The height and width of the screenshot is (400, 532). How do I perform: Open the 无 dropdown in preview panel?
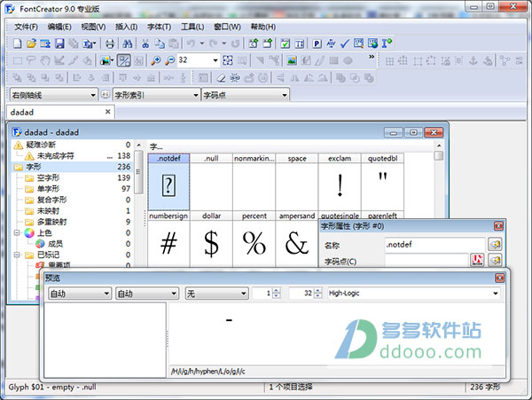tap(216, 294)
